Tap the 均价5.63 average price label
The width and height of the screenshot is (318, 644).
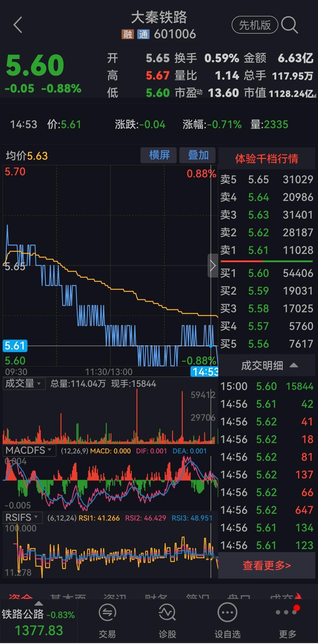(27, 156)
